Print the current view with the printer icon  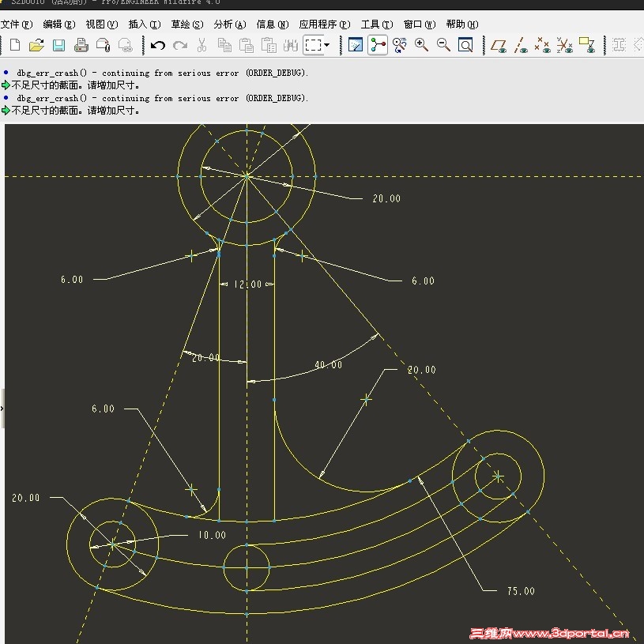(81, 45)
